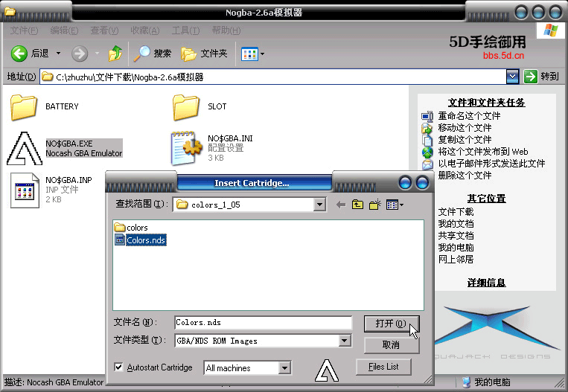Screen dimensions: 568x392
Task: Select the colors folder in file list
Action: pyautogui.click(x=131, y=228)
